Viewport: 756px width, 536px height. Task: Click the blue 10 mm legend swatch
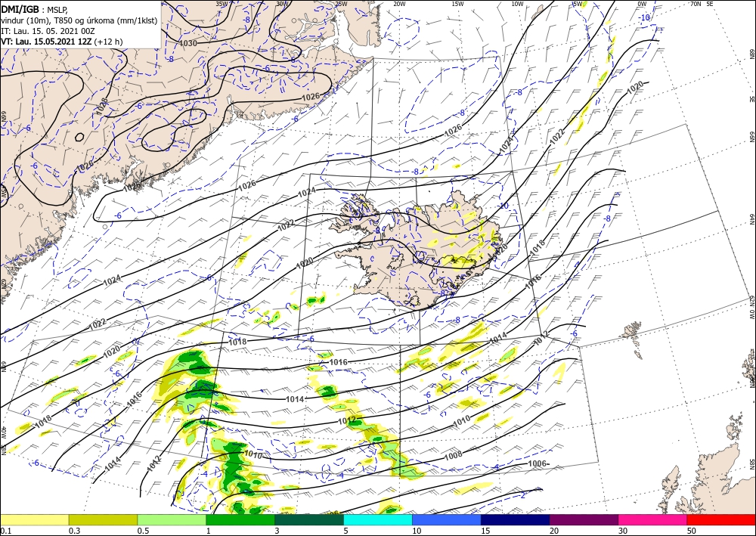pyautogui.click(x=447, y=519)
